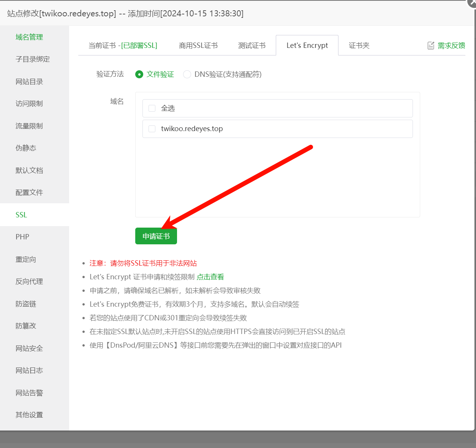Open 其他设置 sidebar item
Viewport: 476px width, 448px height.
[29, 415]
